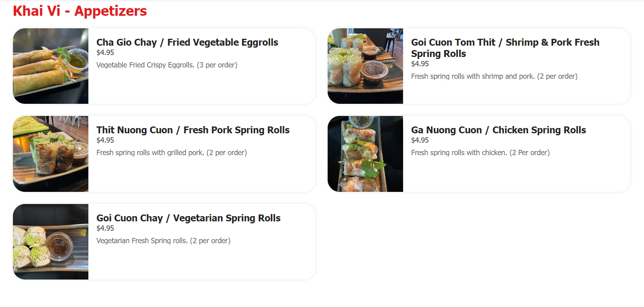Click the Fried Vegetable Eggrolls photo
The image size is (644, 307).
tap(50, 66)
